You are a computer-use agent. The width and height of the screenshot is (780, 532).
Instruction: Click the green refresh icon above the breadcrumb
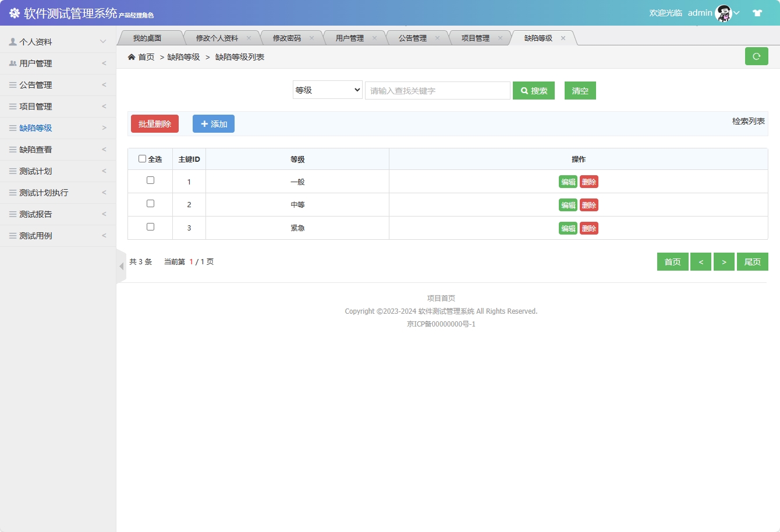tap(756, 56)
